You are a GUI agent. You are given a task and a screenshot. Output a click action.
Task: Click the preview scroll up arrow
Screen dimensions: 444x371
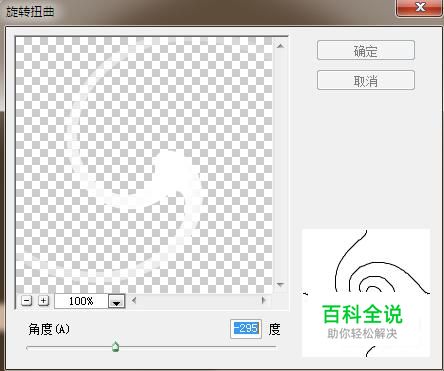280,46
